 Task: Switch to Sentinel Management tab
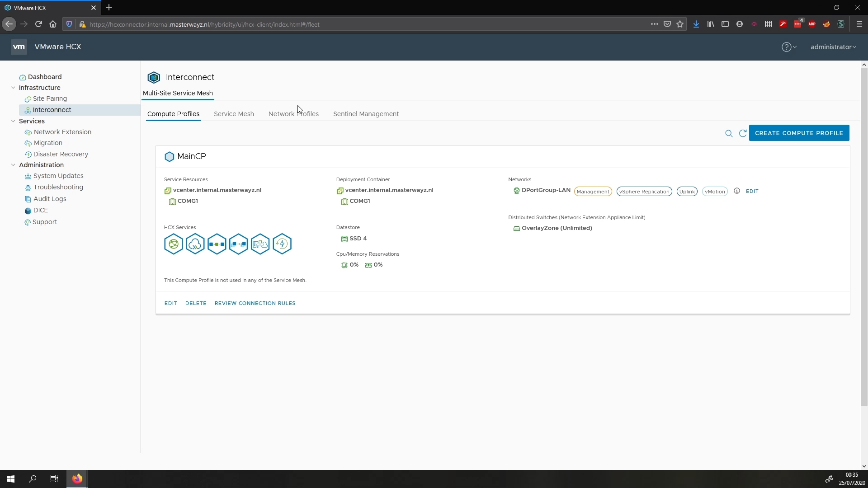366,114
